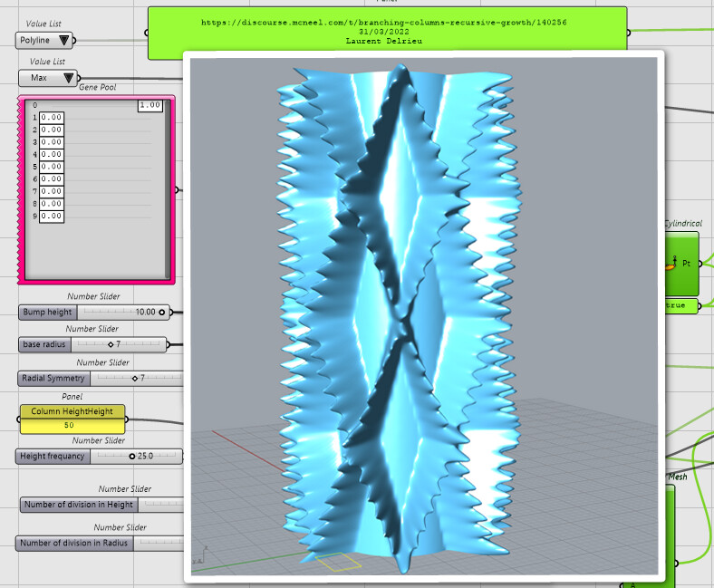The height and width of the screenshot is (588, 714).
Task: Click the Polyline value list label
Action: pos(35,40)
